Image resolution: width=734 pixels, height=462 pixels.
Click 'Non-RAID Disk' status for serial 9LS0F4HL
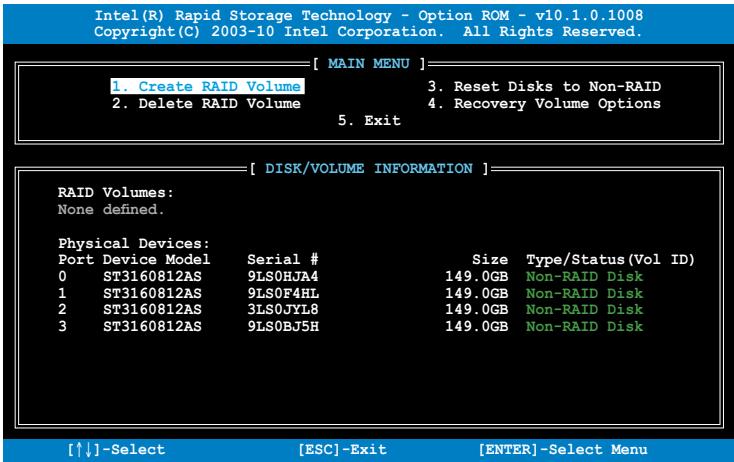(584, 293)
